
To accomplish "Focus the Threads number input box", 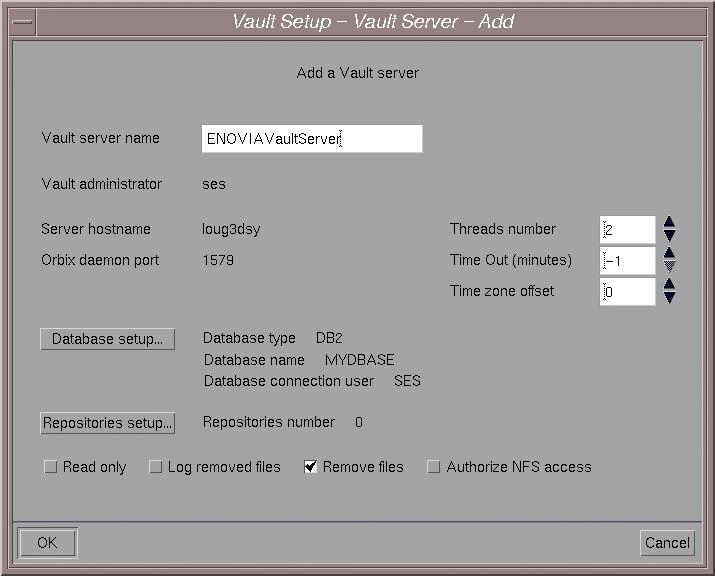I will (x=628, y=230).
